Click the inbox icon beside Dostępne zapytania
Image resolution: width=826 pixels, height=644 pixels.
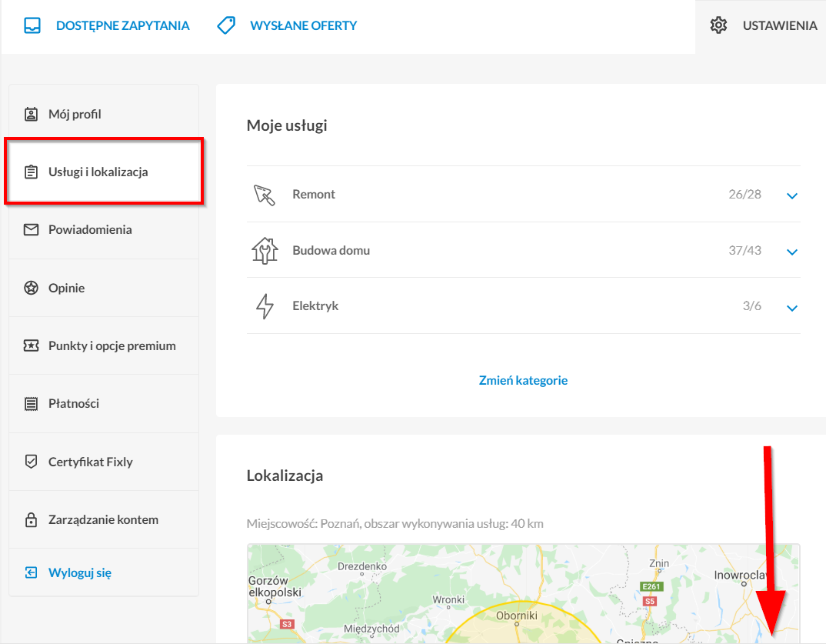click(x=32, y=25)
